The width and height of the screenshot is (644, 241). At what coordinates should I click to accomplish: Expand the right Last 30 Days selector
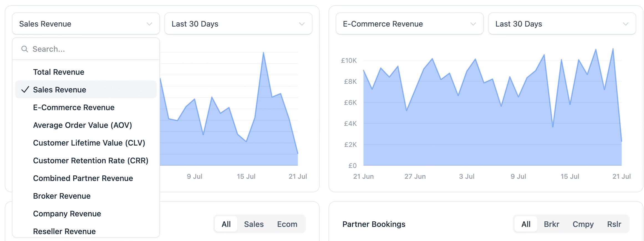562,24
